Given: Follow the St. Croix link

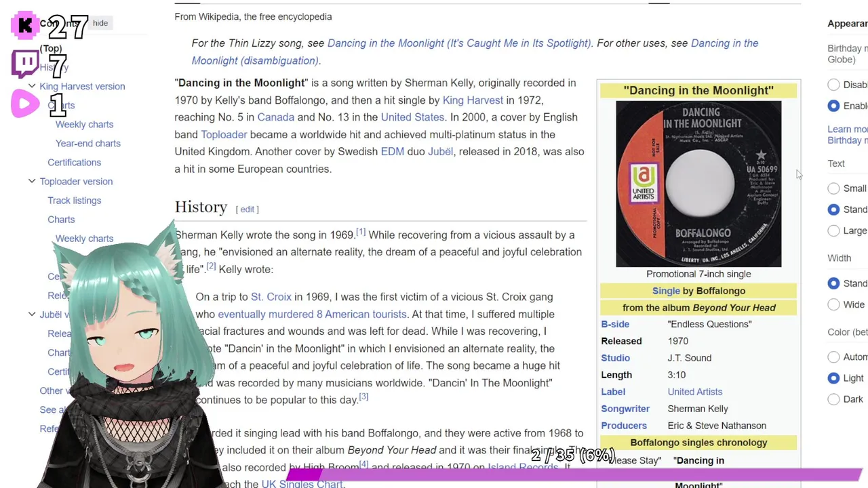Looking at the screenshot, I should point(271,296).
